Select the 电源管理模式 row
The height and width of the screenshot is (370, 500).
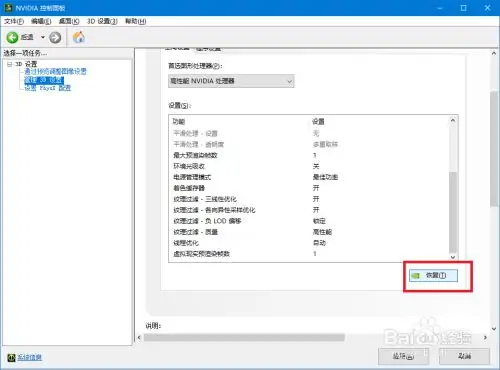[309, 177]
